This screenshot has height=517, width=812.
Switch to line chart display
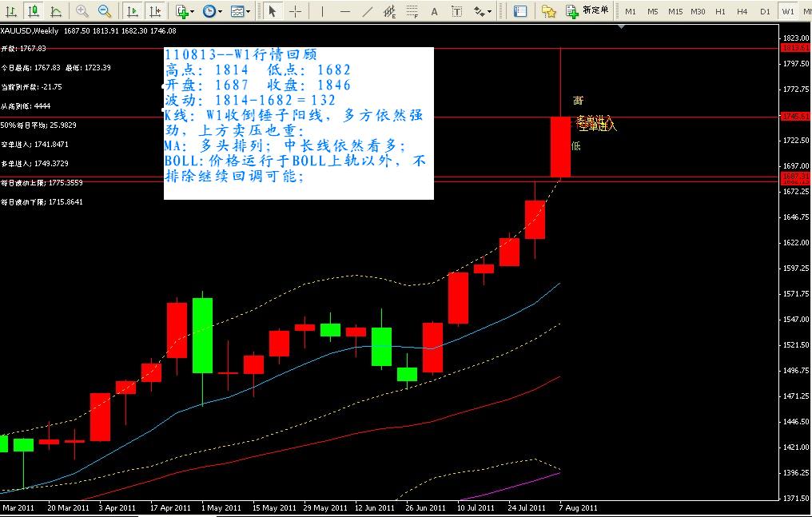(55, 11)
